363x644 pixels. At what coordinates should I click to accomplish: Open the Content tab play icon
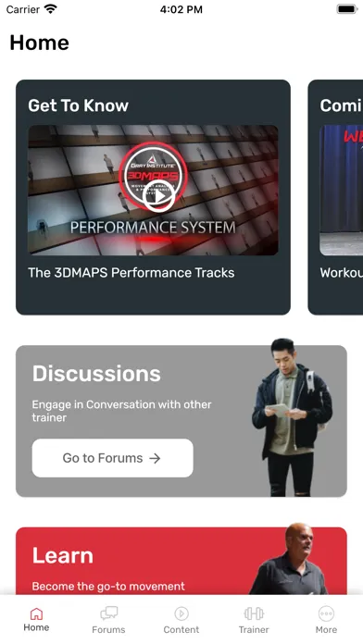point(181,613)
